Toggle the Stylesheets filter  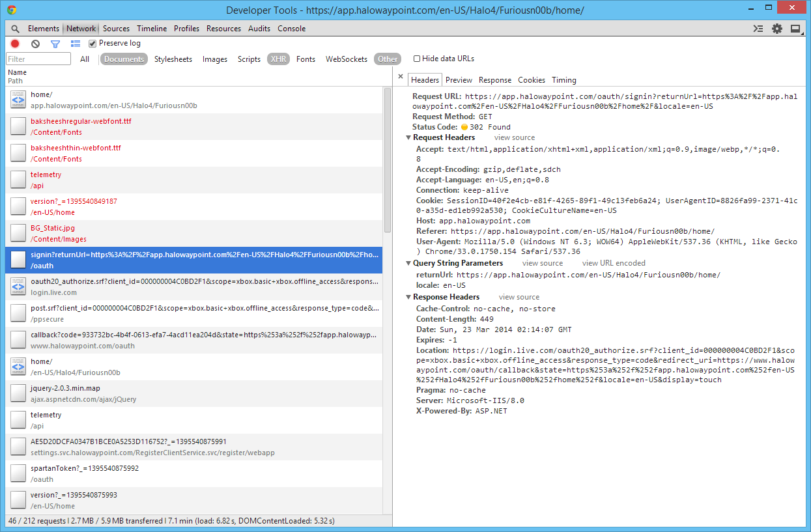click(173, 59)
